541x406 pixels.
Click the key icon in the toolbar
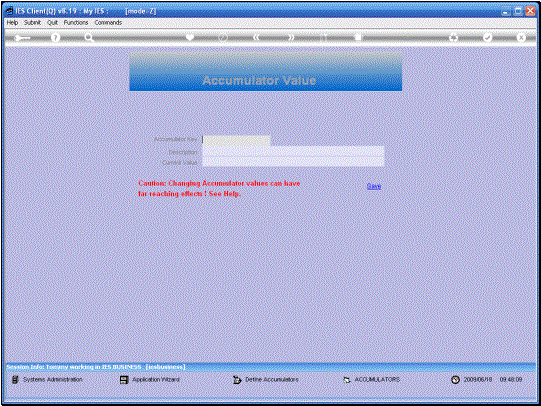click(x=22, y=38)
